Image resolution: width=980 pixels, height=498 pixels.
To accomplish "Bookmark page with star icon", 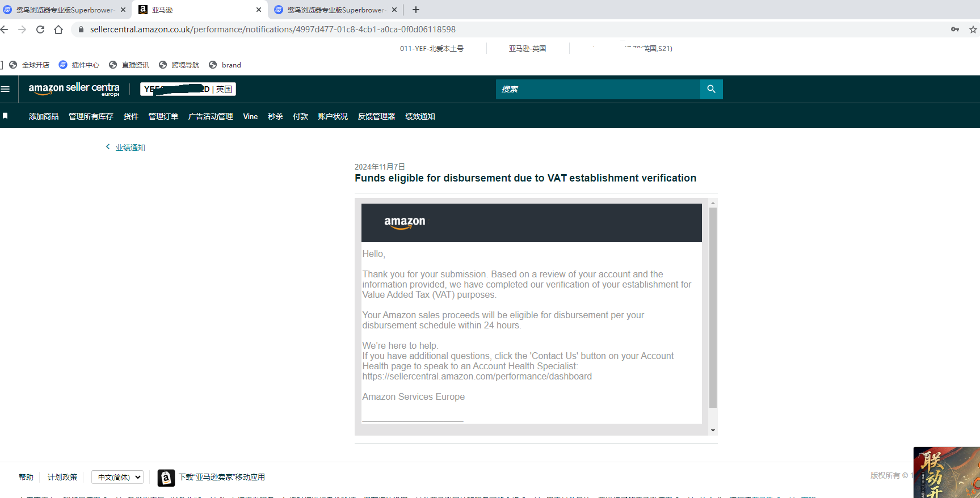I will tap(973, 29).
